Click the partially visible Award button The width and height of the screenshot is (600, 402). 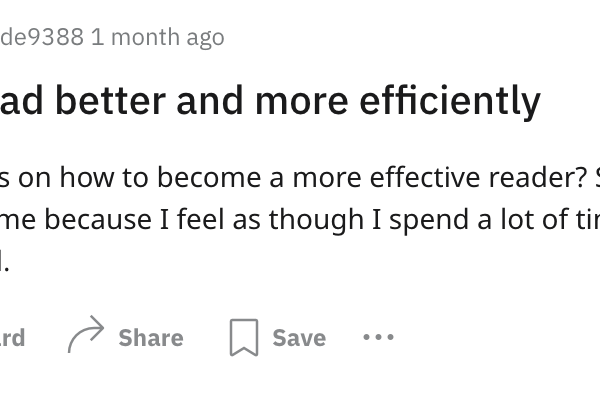(12, 338)
